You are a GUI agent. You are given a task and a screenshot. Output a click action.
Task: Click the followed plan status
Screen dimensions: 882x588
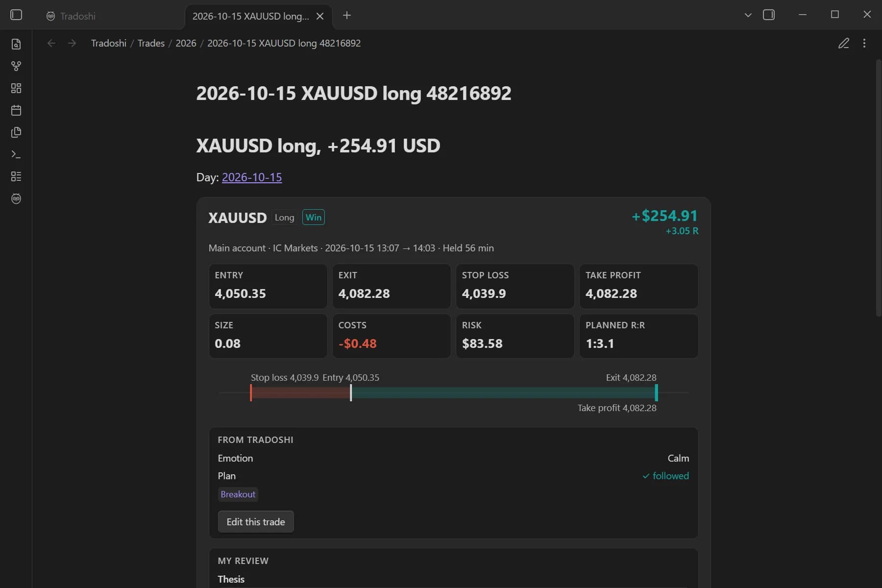pyautogui.click(x=665, y=476)
